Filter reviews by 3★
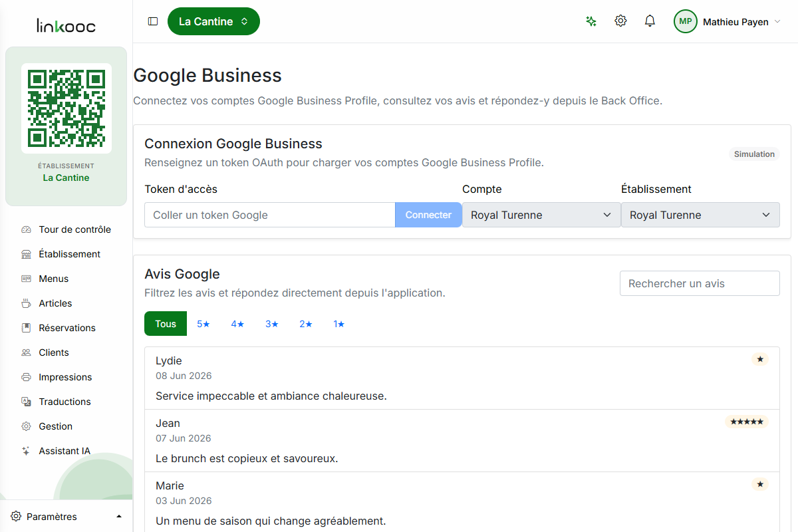 click(272, 324)
